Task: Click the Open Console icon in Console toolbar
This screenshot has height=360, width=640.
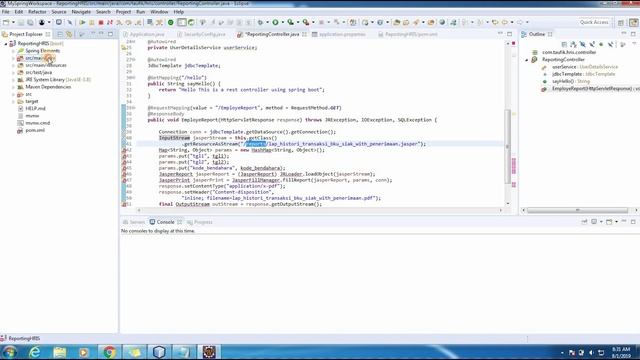Action: coord(609,222)
